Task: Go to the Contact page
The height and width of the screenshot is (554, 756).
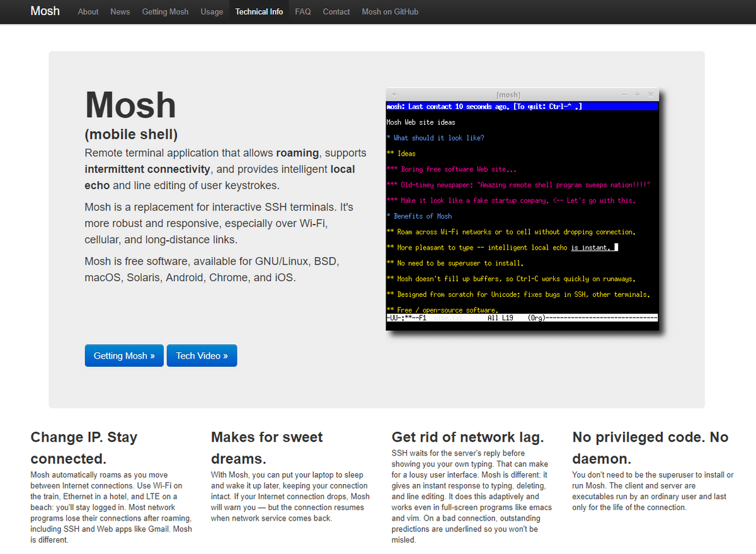Action: [336, 11]
